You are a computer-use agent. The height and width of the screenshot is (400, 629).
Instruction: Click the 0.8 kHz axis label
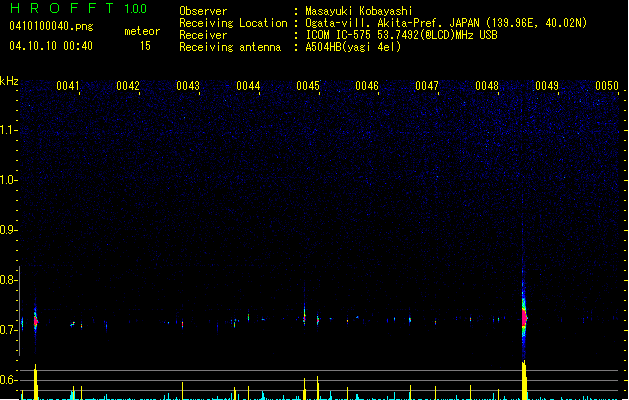click(8, 280)
